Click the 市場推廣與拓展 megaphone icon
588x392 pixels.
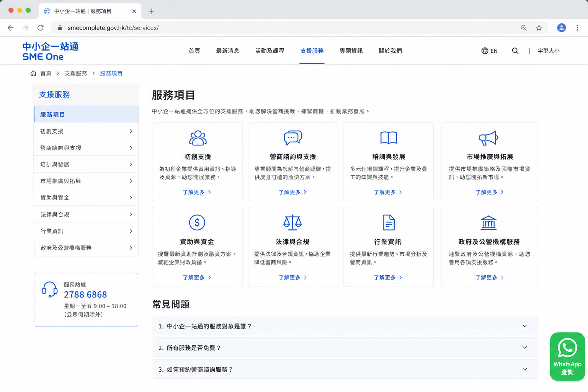click(488, 138)
